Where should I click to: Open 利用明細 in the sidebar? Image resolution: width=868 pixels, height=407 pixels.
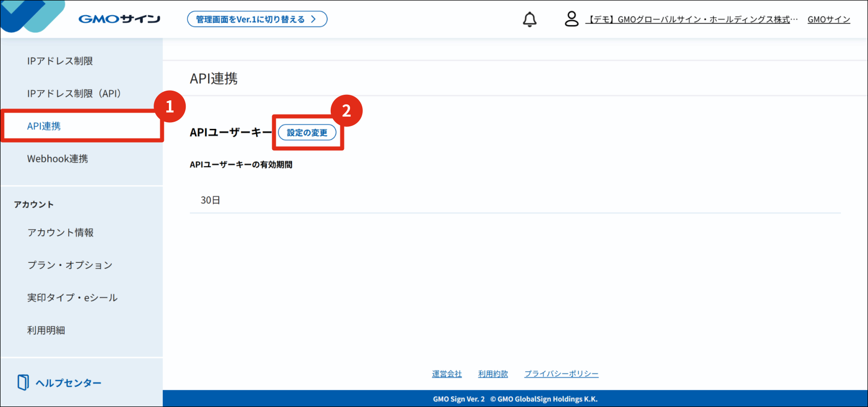click(46, 331)
